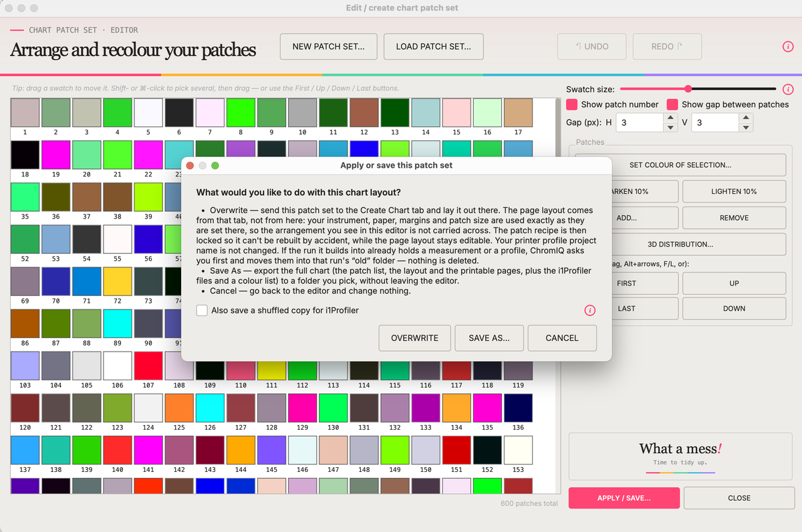The height and width of the screenshot is (532, 802).
Task: Click info icon beside shuffled copy checkbox
Action: coord(590,310)
